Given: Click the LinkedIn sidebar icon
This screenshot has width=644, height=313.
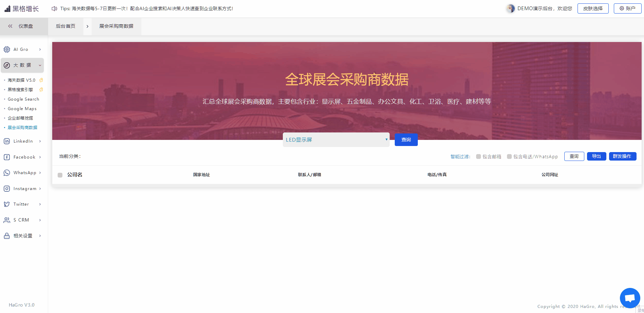Looking at the screenshot, I should coord(7,141).
